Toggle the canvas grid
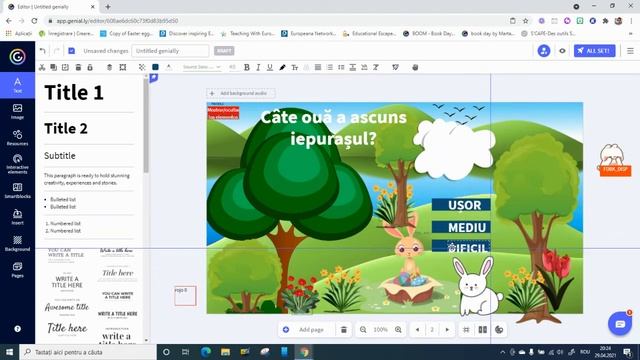640x360 pixels. pyautogui.click(x=466, y=329)
